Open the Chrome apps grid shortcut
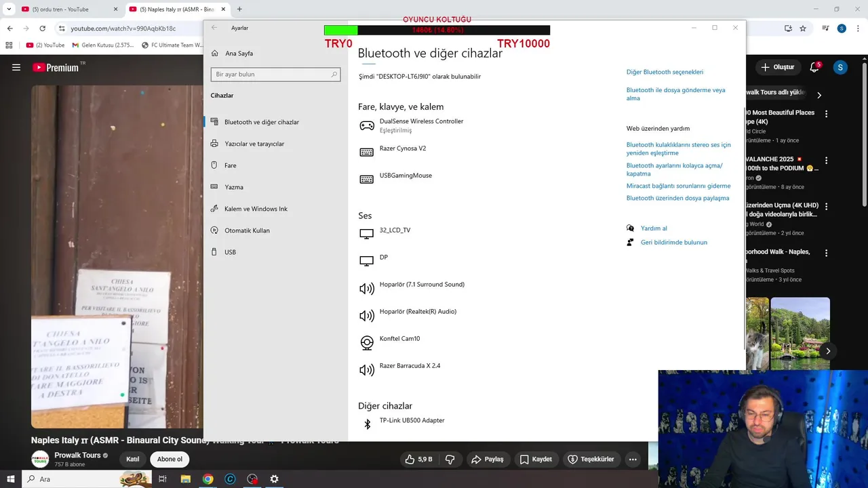Image resolution: width=868 pixels, height=488 pixels. [x=9, y=45]
